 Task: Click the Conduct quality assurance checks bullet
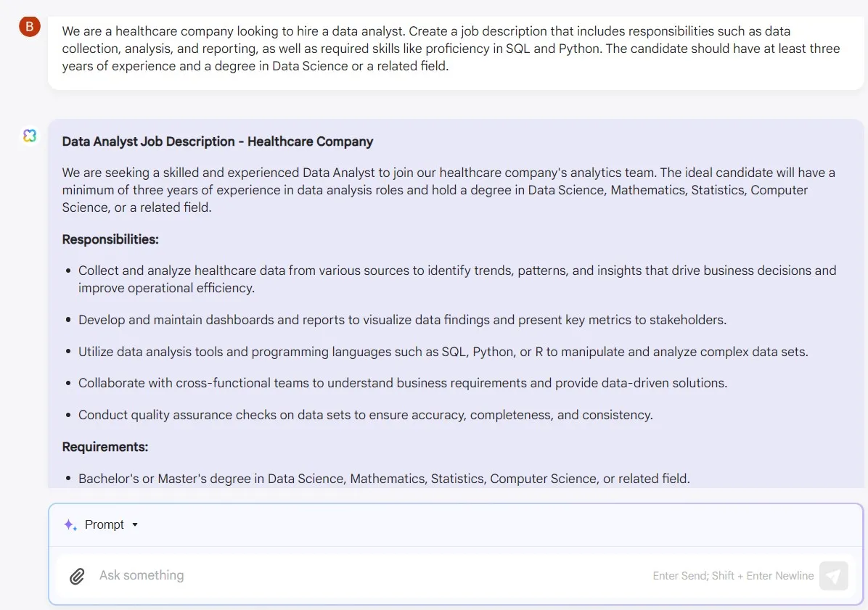click(x=365, y=415)
